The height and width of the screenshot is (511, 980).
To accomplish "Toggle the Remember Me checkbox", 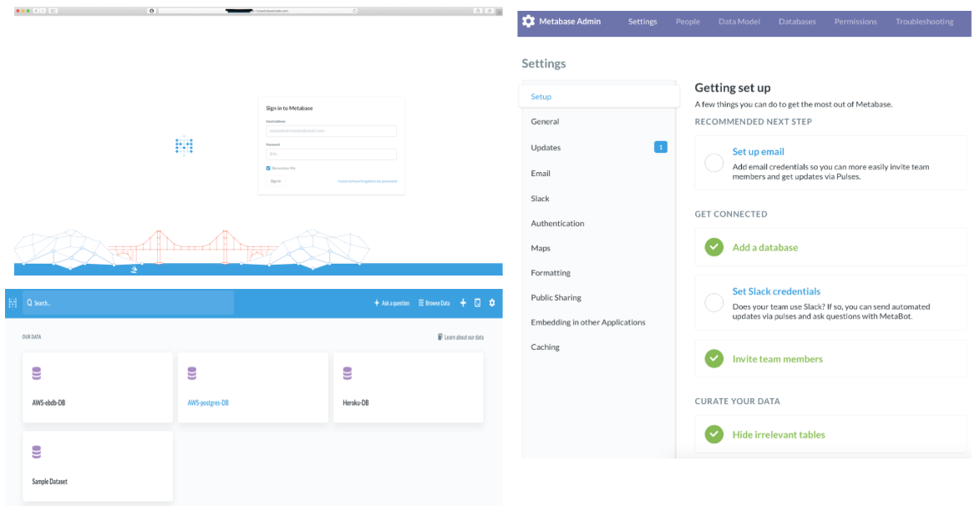I will 268,168.
